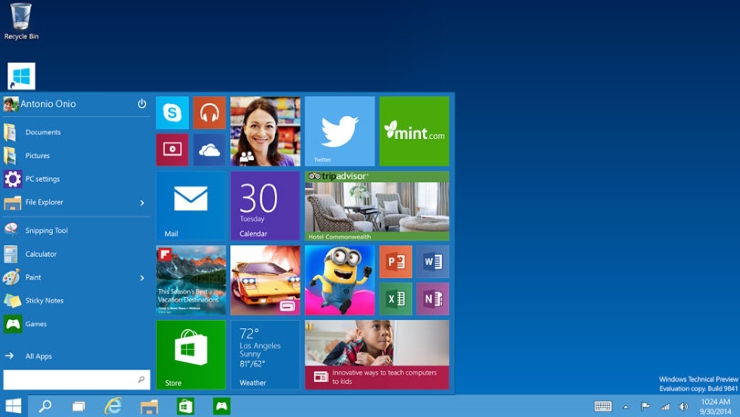Image resolution: width=740 pixels, height=417 pixels.
Task: Launch the OneDrive cloud tile
Action: click(209, 150)
